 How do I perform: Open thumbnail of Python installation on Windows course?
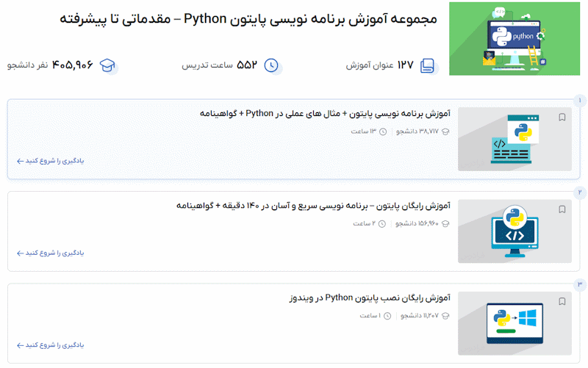tap(514, 323)
